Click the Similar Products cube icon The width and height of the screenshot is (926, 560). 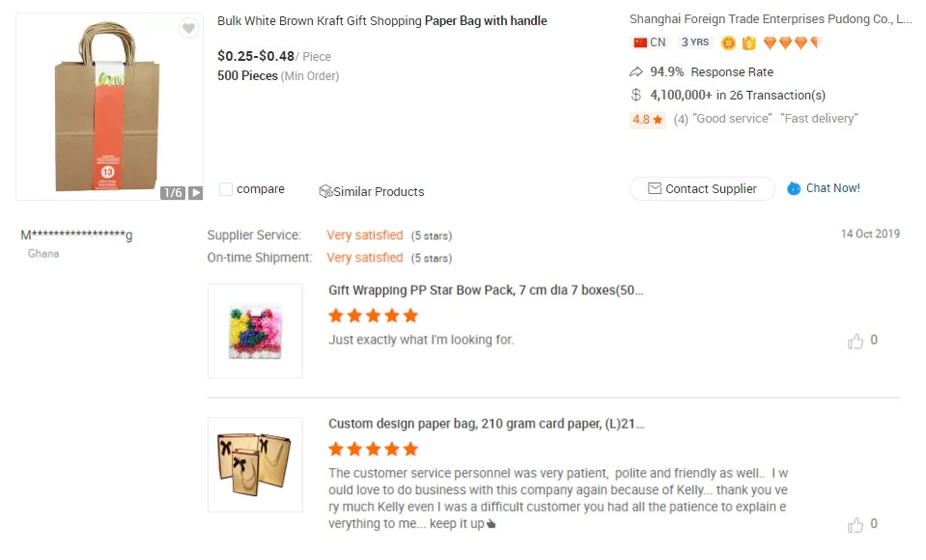325,191
